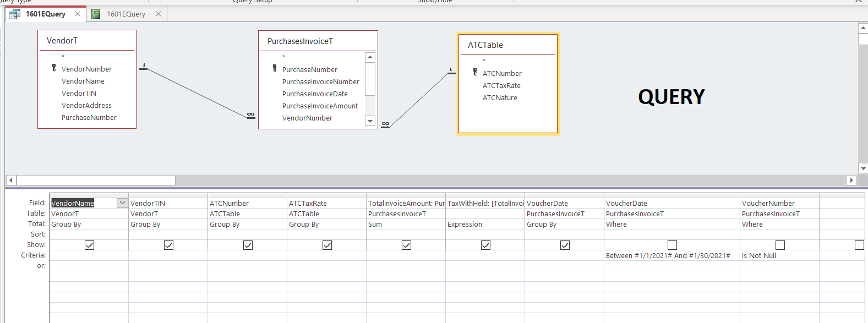
Task: Select VendorNumber in VendorT field list
Action: pyautogui.click(x=86, y=69)
